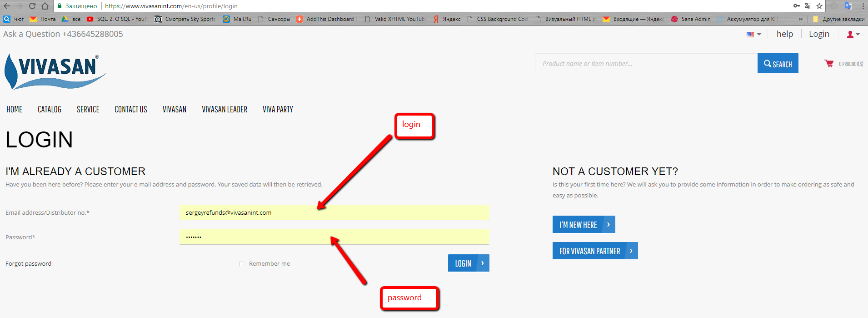Open the US flag language dropdown
Viewport: 868px width, 318px height.
[x=753, y=35]
